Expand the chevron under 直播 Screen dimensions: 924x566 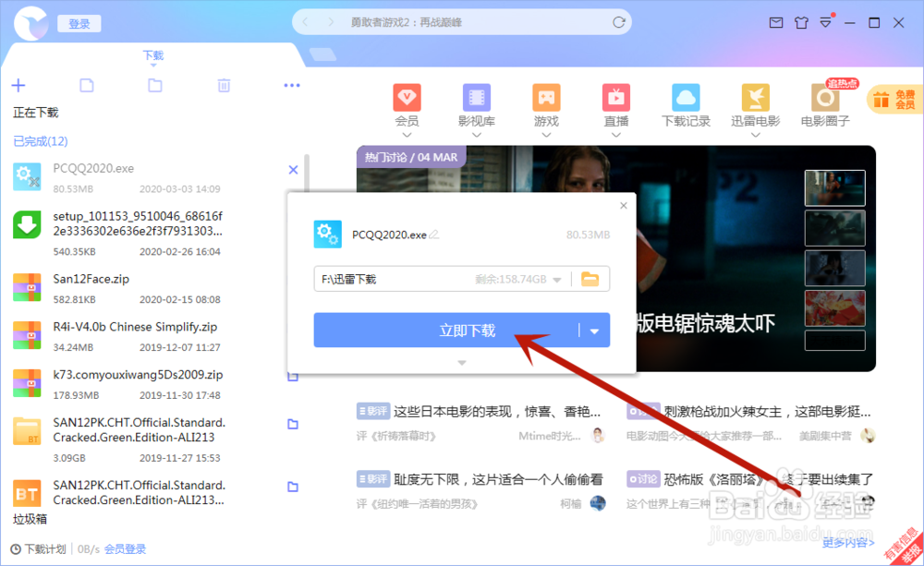pos(615,136)
